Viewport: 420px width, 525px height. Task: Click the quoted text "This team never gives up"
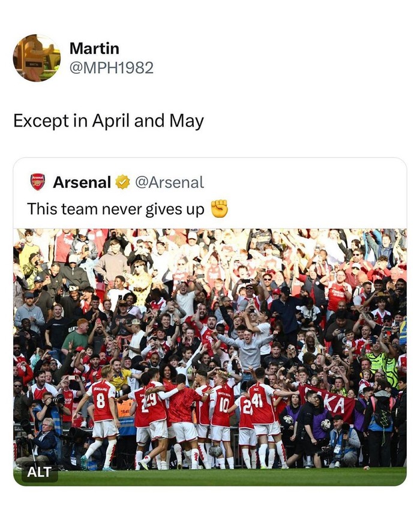point(116,209)
